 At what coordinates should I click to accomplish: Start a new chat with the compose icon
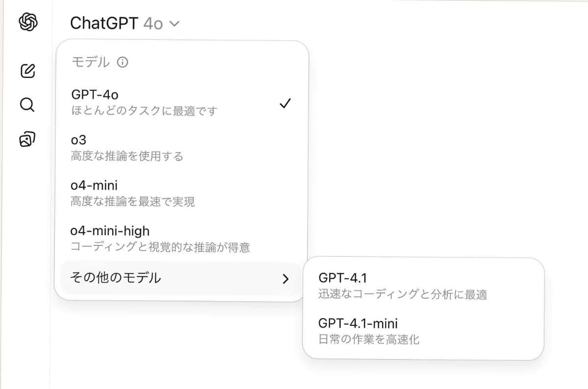(28, 71)
